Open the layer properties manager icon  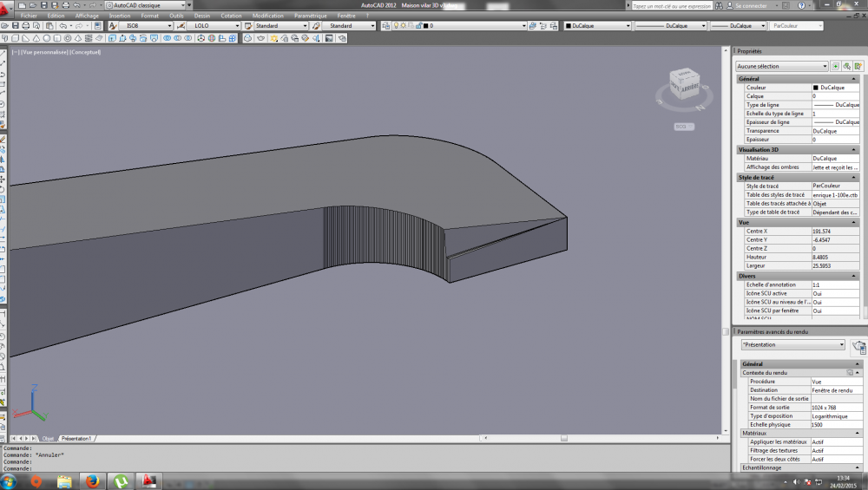(386, 25)
